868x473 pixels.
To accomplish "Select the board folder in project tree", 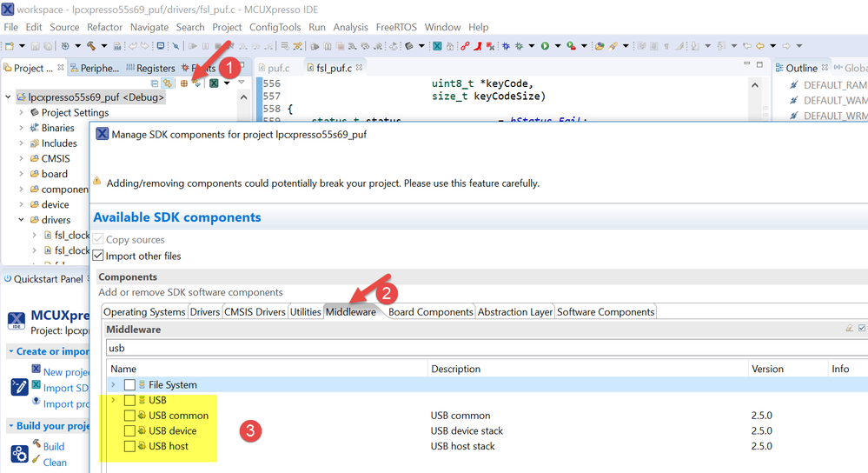I will coord(54,174).
